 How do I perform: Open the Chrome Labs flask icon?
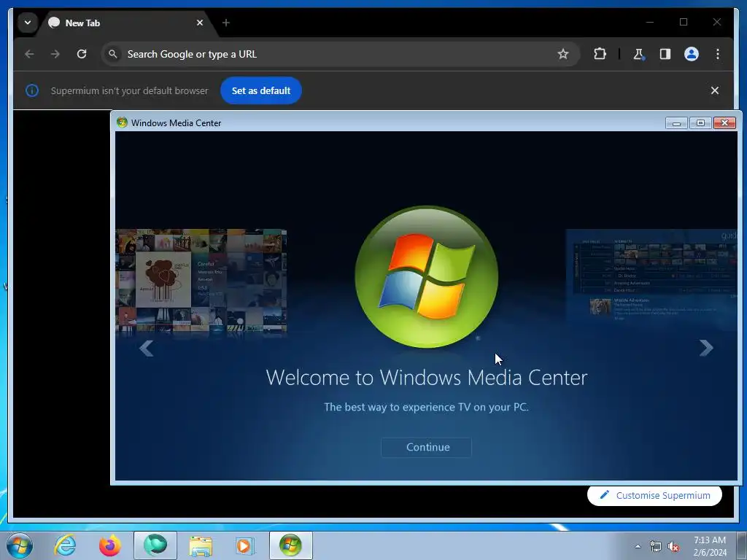(639, 54)
